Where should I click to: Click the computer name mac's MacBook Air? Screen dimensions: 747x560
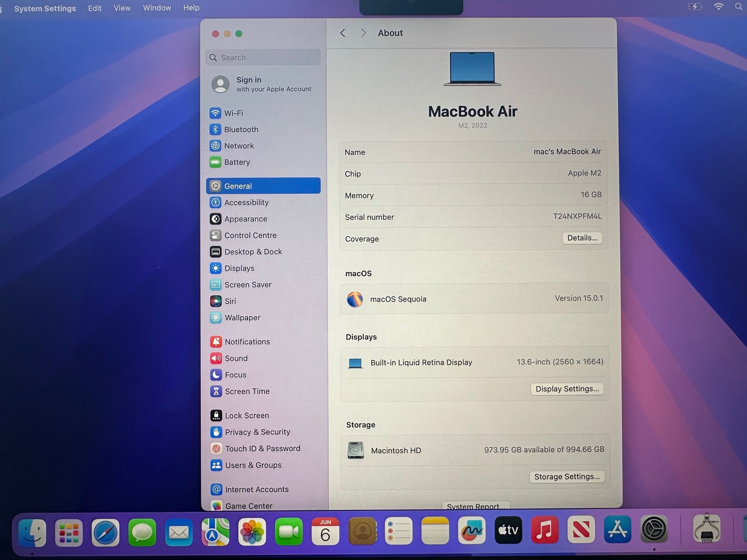click(x=567, y=151)
